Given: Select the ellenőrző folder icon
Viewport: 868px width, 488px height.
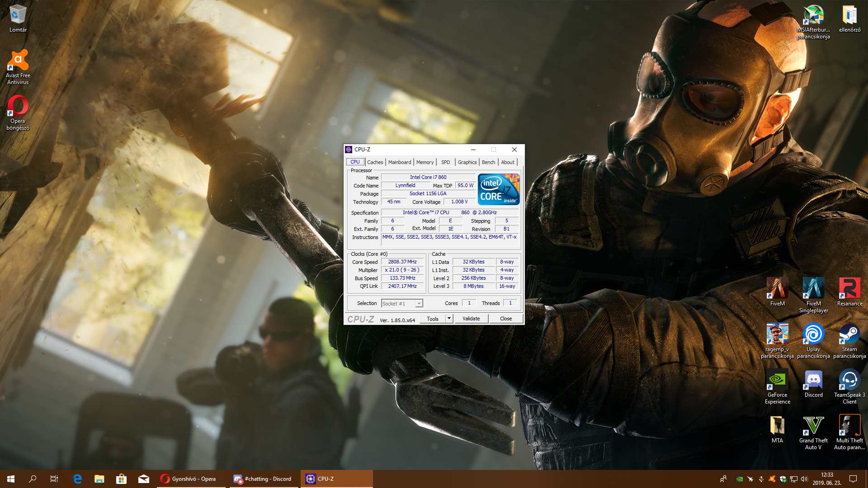Looking at the screenshot, I should coord(849,19).
